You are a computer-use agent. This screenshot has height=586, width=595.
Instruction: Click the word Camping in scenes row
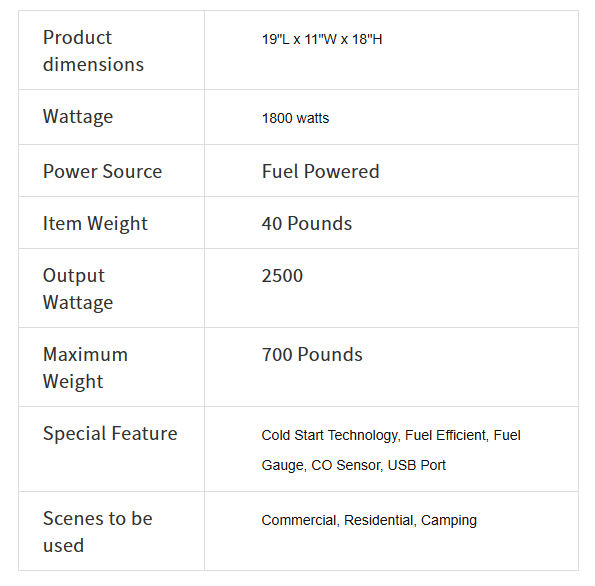click(x=449, y=520)
